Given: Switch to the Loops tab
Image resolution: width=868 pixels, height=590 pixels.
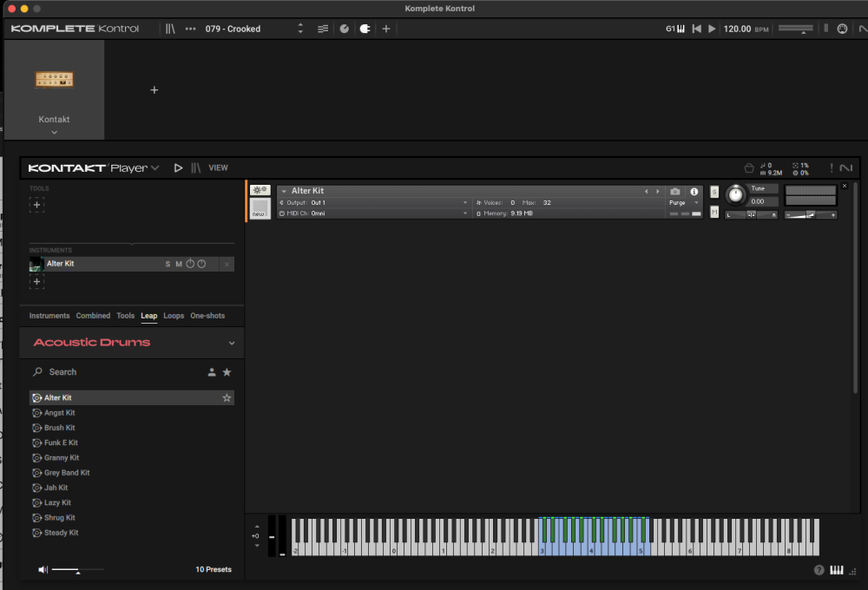Looking at the screenshot, I should pyautogui.click(x=174, y=316).
